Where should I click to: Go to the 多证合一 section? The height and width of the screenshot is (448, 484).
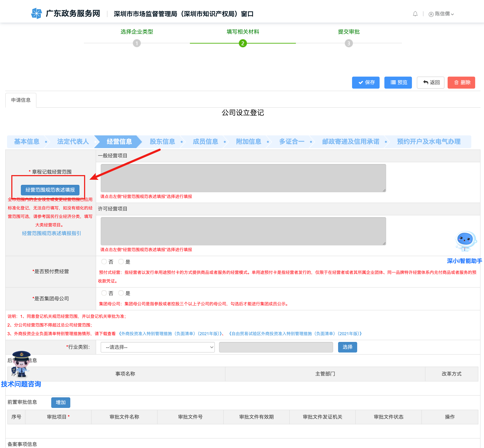[292, 142]
